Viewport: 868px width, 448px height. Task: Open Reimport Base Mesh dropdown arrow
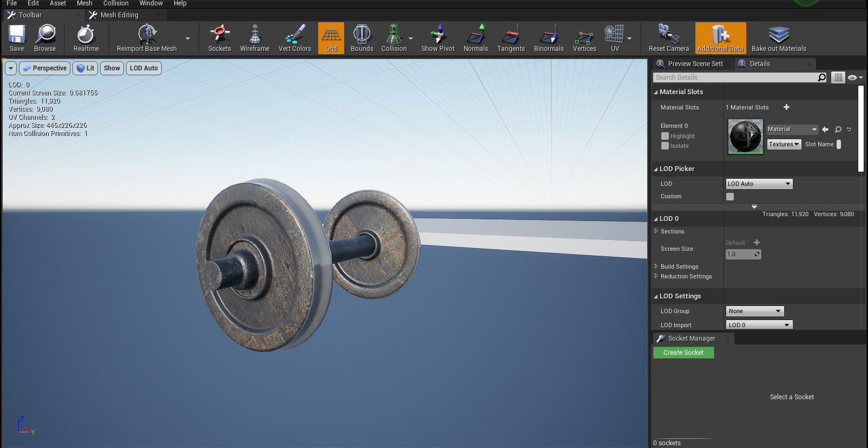(188, 38)
